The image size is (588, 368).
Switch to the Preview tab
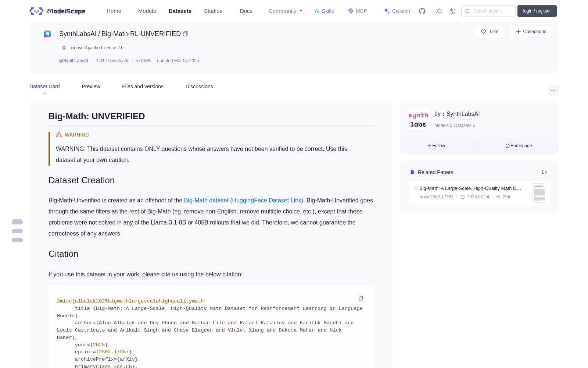click(x=91, y=86)
